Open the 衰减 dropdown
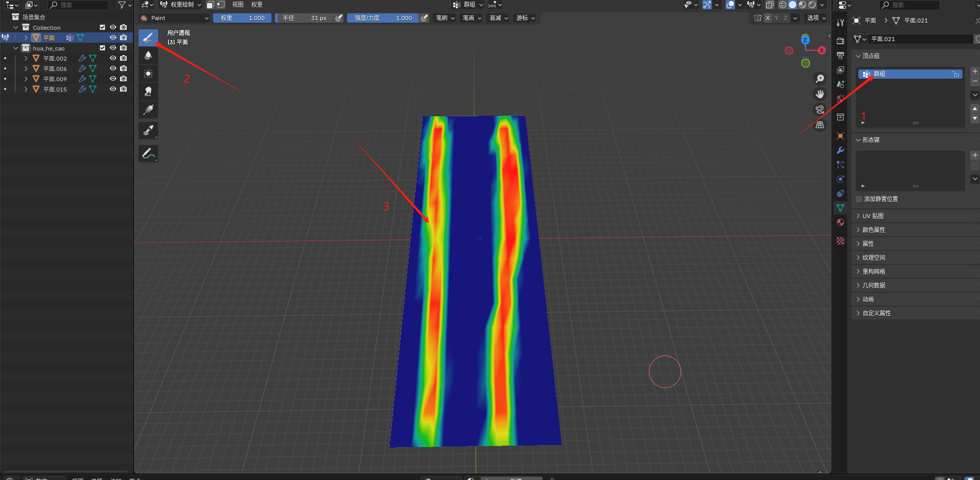This screenshot has height=480, width=980. [x=498, y=18]
